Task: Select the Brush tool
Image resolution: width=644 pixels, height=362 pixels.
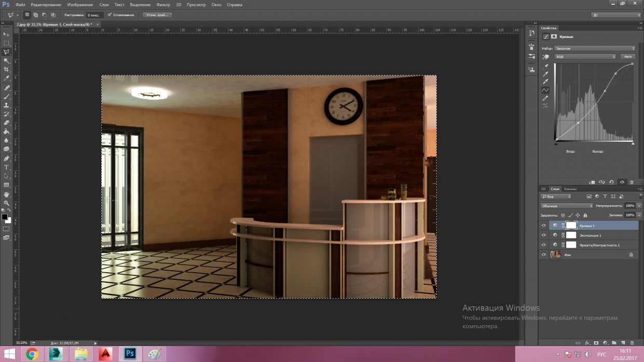Action: click(x=7, y=97)
